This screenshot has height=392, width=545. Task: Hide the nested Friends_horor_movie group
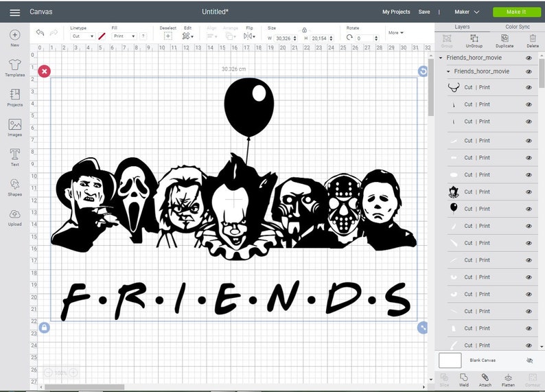(x=529, y=71)
